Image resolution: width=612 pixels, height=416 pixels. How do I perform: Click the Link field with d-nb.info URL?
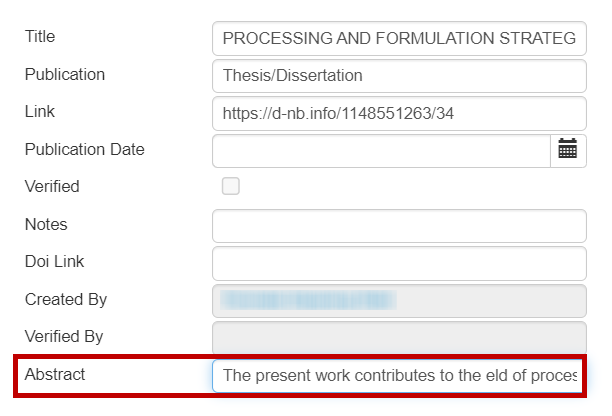coord(399,113)
